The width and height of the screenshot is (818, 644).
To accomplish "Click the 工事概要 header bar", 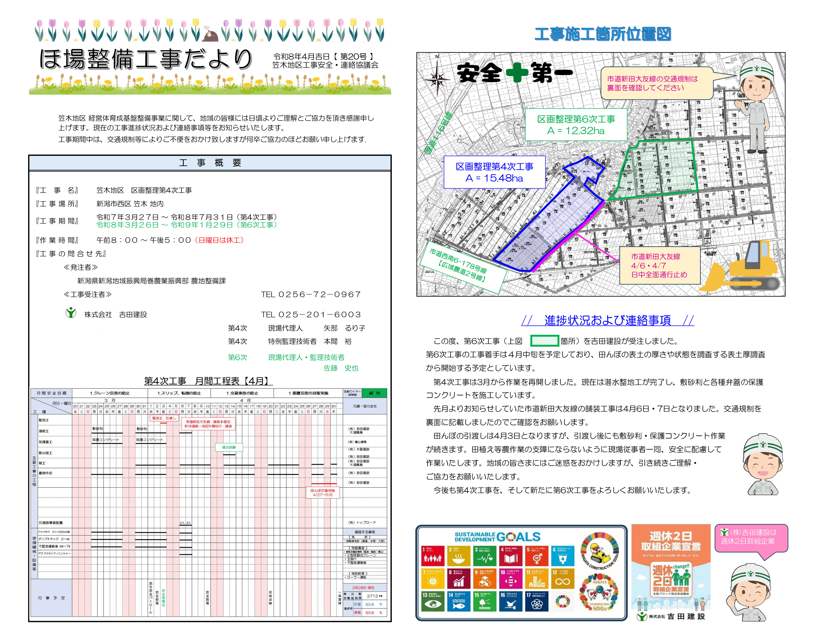I will coord(210,163).
